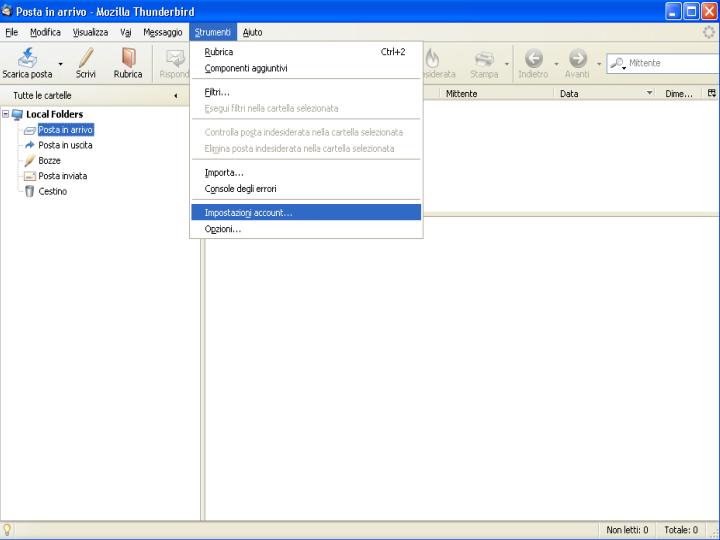Open the Scarica posta dropdown arrow
This screenshot has width=720, height=540.
[x=61, y=65]
